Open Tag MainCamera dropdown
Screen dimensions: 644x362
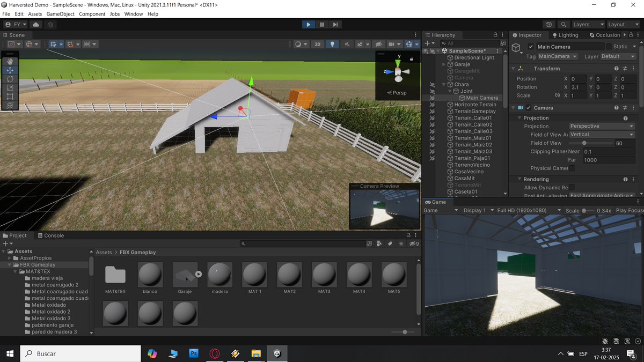558,56
